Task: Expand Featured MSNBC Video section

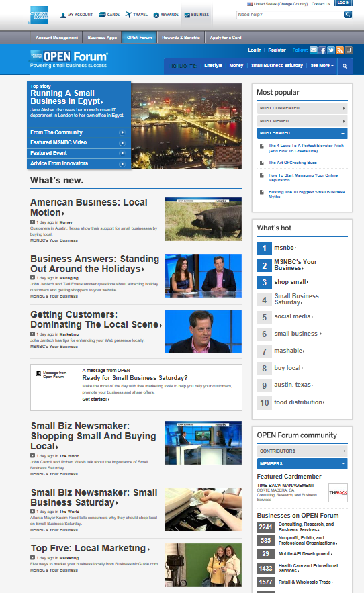Action: [79, 142]
